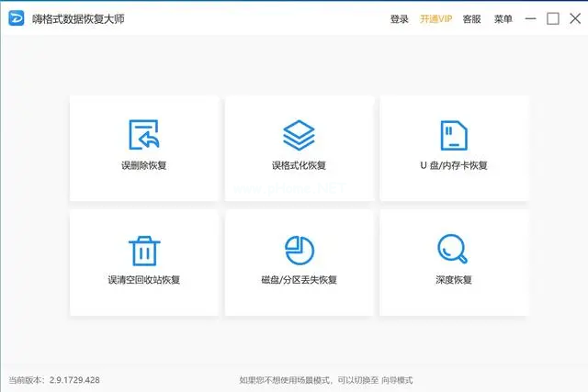Click the magnifying glass deep recovery icon
This screenshot has height=392, width=588.
click(x=454, y=249)
